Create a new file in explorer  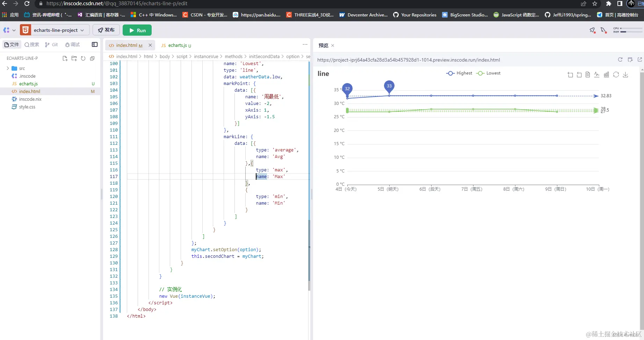[65, 58]
